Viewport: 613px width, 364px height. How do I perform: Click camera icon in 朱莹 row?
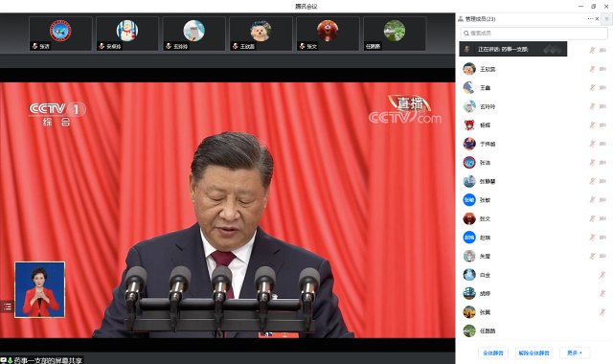coord(602,256)
